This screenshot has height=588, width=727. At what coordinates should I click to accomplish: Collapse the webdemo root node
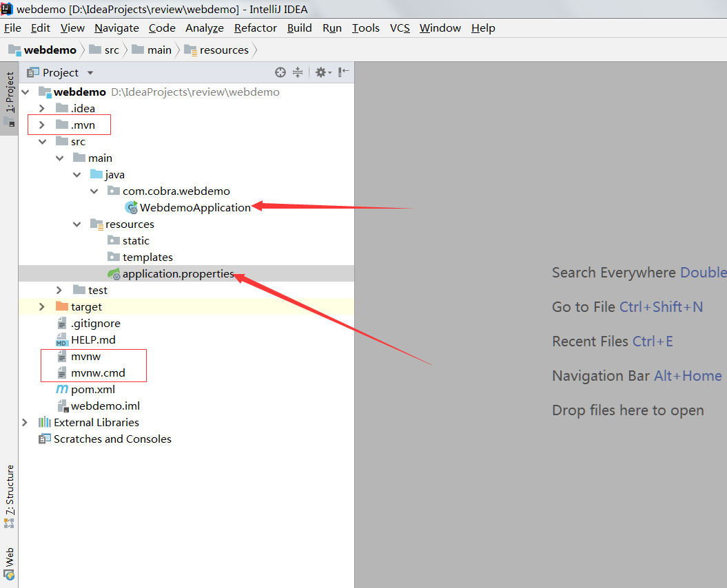coord(25,92)
